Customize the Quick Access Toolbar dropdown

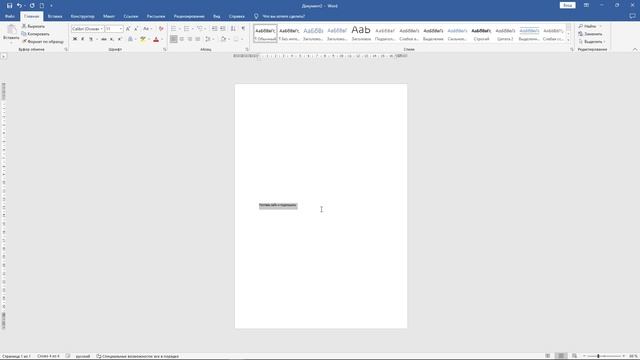(51, 6)
